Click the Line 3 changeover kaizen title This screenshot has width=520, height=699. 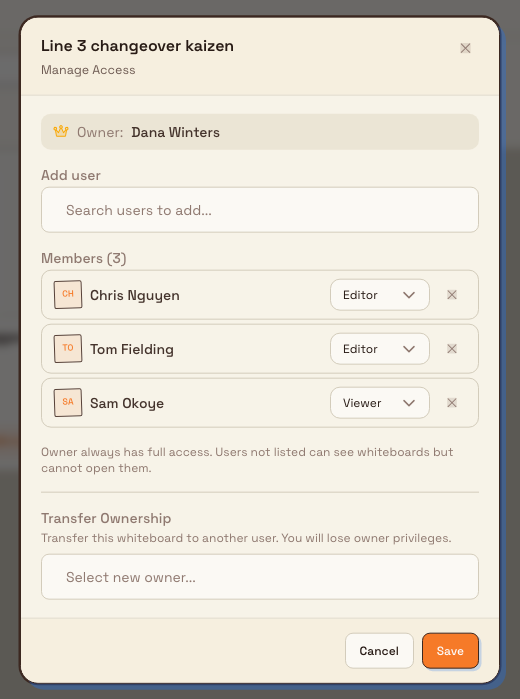point(137,46)
